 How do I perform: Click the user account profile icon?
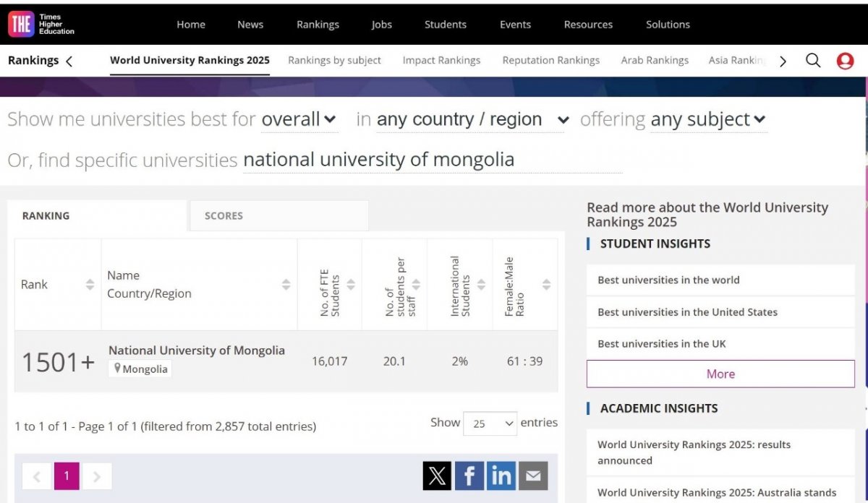845,61
